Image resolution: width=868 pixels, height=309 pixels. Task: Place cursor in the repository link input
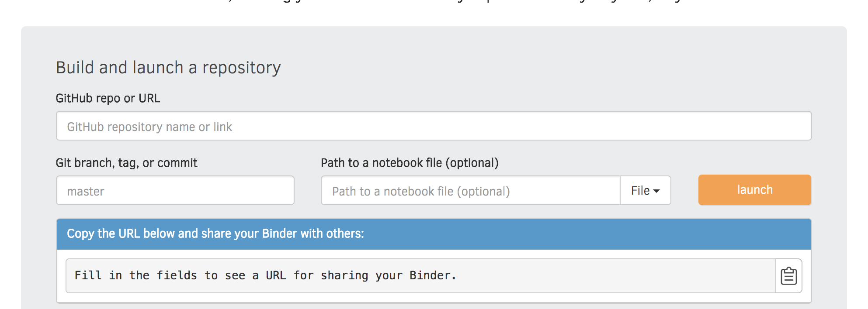(434, 126)
